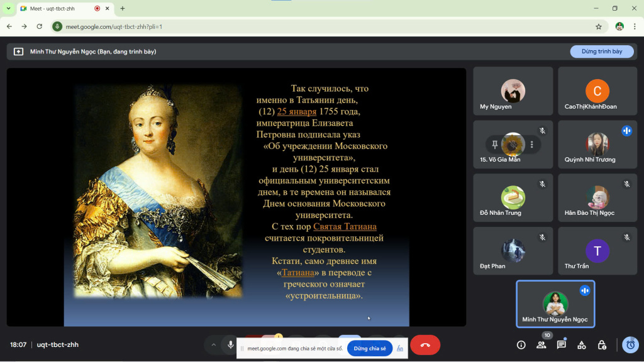
Task: Close the Meet uqt-tbct-zhh tab
Action: click(x=107, y=8)
